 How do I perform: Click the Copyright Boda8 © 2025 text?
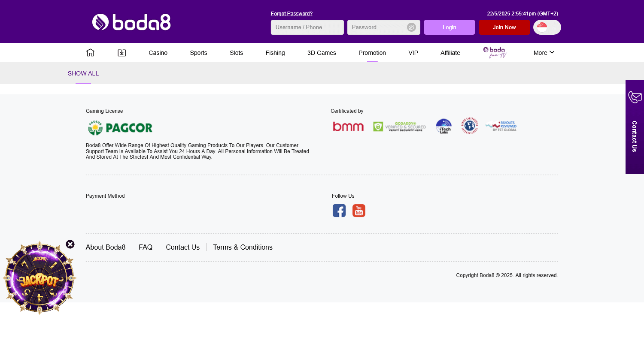(507, 275)
